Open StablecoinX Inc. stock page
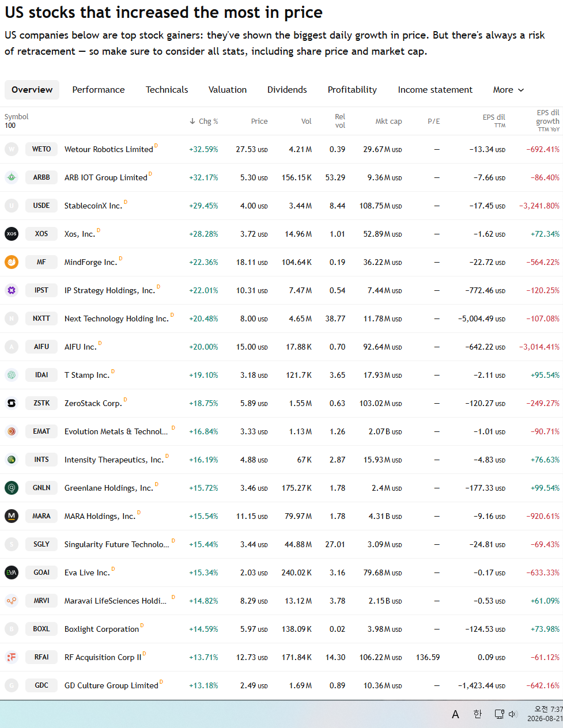 93,206
